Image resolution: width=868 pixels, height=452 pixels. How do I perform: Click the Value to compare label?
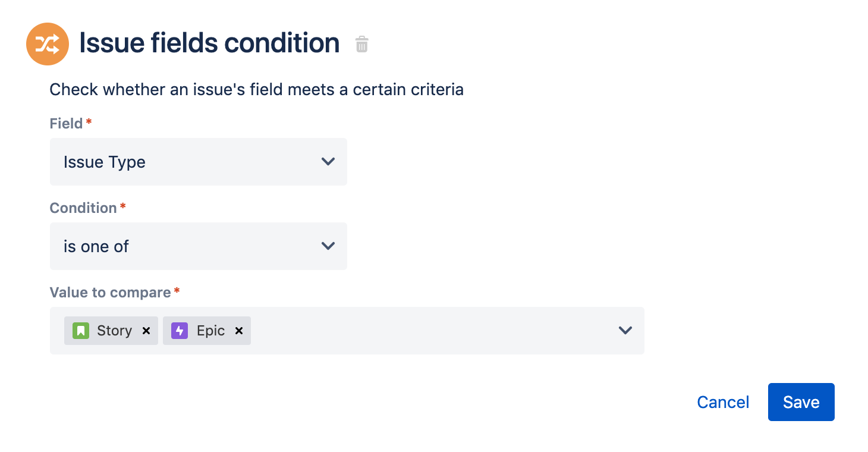[110, 293]
